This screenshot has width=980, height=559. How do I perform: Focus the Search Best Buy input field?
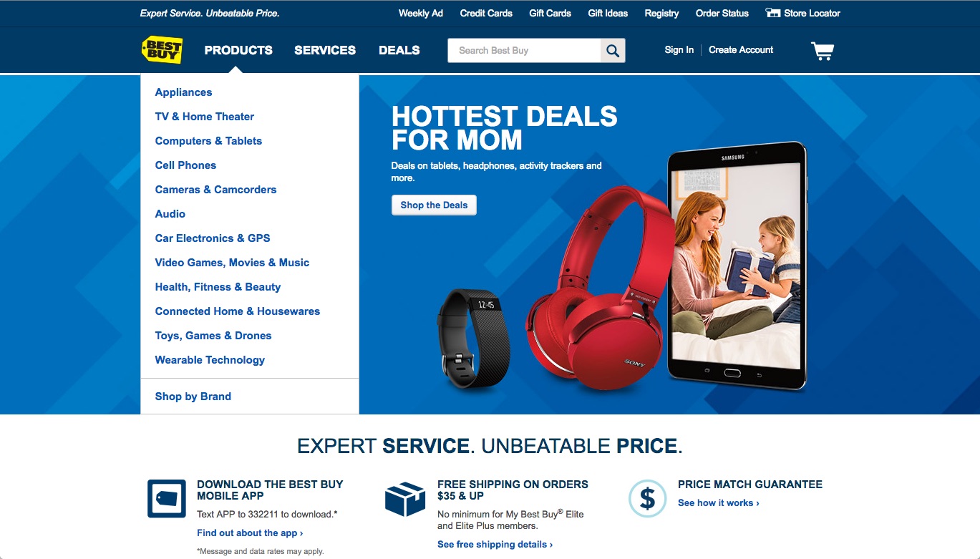coord(524,51)
